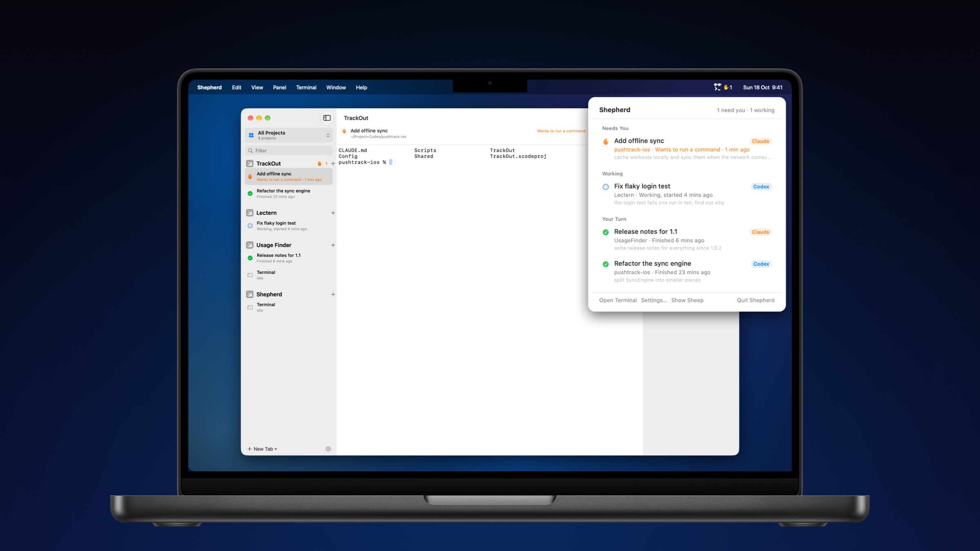
Task: Click Claude badge on Add offline sync
Action: point(760,141)
